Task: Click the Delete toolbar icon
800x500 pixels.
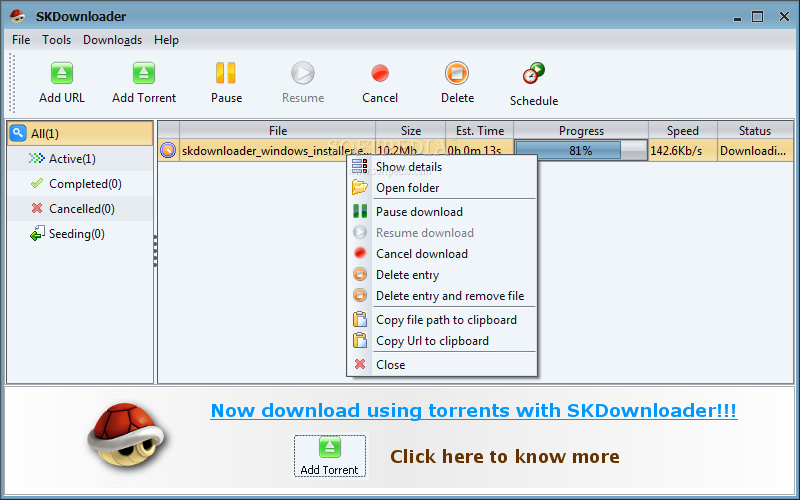Action: point(457,73)
